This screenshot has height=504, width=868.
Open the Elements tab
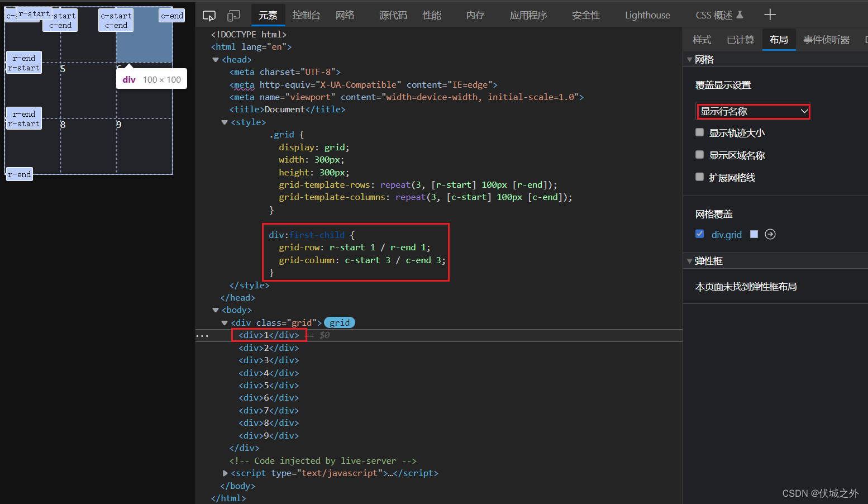coord(268,15)
